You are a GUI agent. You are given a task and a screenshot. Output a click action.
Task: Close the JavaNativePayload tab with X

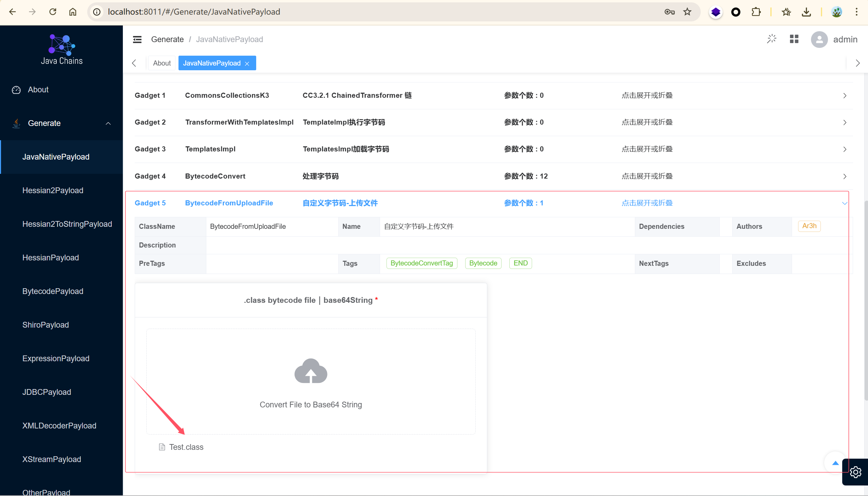click(x=247, y=64)
